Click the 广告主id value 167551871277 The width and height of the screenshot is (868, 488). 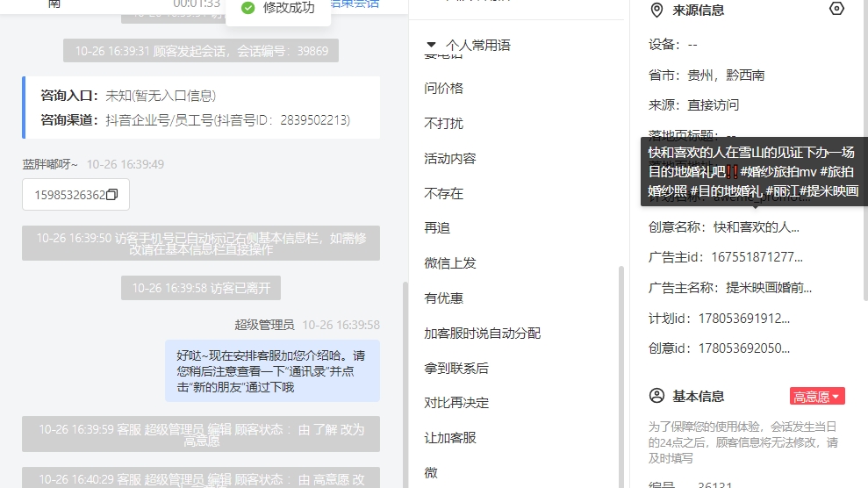tap(757, 257)
